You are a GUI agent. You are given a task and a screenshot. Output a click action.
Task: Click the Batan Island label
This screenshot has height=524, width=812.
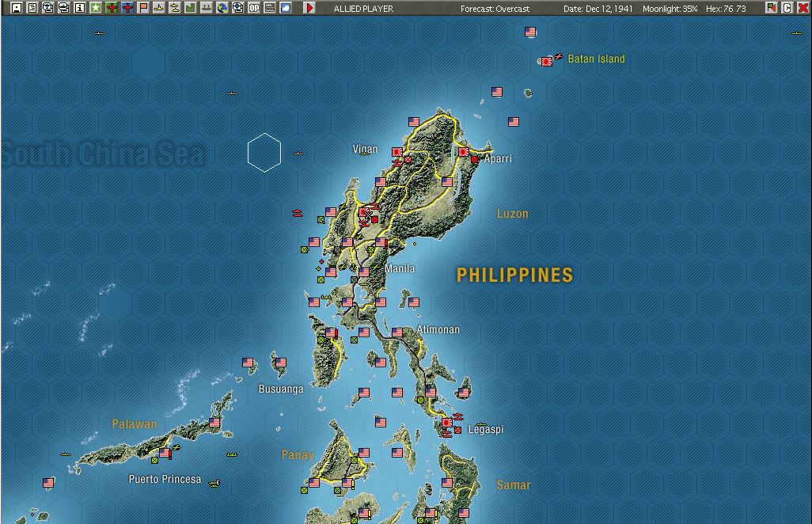(x=597, y=59)
